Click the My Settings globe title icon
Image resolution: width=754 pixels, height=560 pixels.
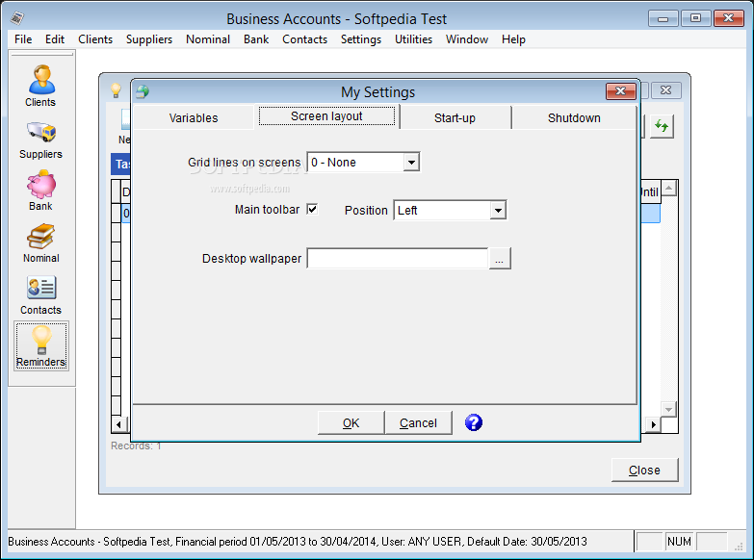click(143, 91)
